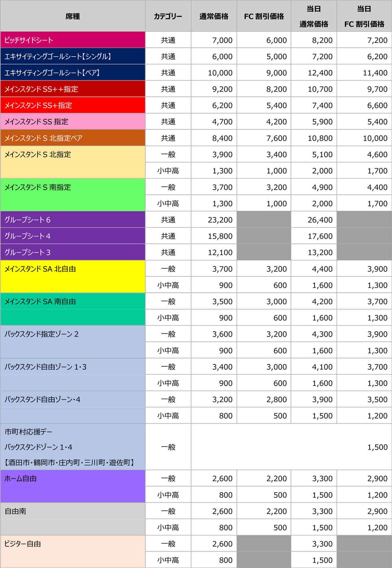392x568 pixels.
Task: Select the pink ピッチサイドシート seat cell
Action: coord(73,40)
